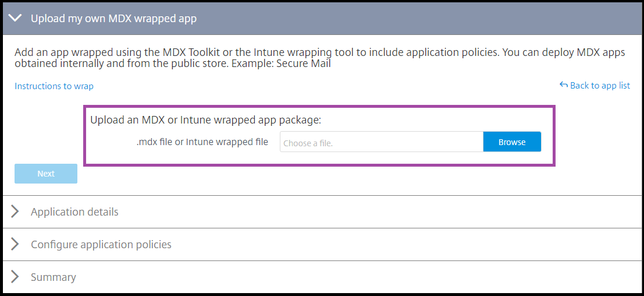Open the Summary section label
The height and width of the screenshot is (296, 644).
coord(54,277)
